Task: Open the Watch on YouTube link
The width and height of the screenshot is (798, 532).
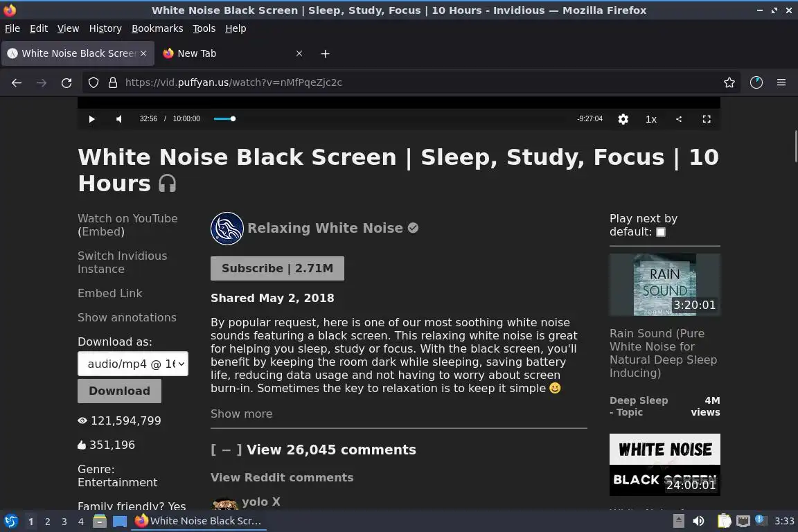Action: [127, 218]
